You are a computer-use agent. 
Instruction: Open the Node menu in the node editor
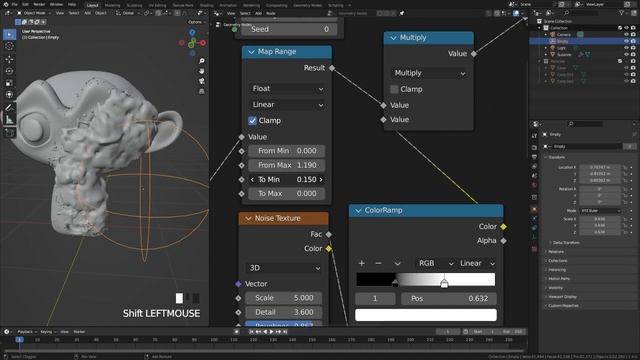pyautogui.click(x=271, y=13)
